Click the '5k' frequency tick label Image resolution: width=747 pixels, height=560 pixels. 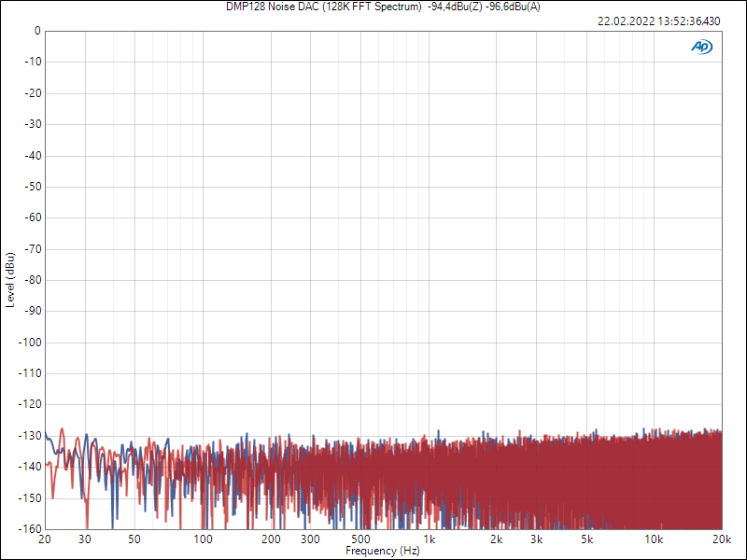586,539
